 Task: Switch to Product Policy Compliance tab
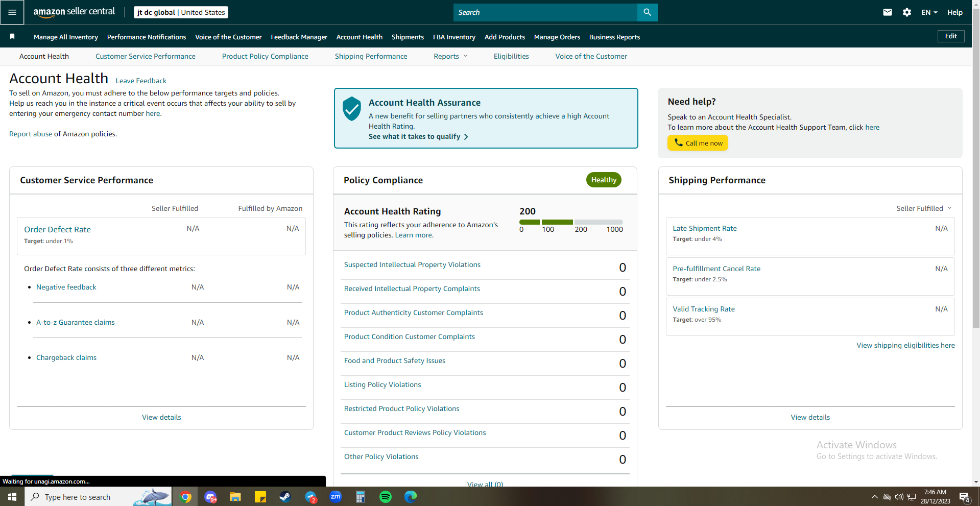pos(265,56)
